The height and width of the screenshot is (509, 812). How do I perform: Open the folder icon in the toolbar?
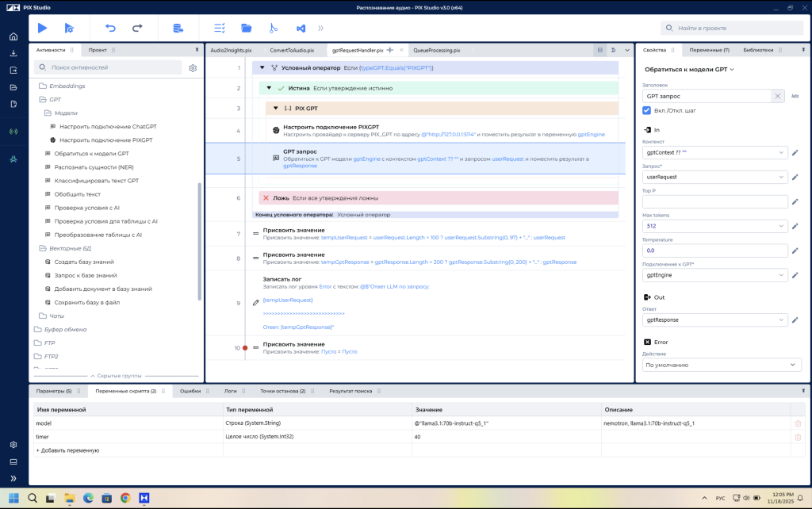pos(247,28)
